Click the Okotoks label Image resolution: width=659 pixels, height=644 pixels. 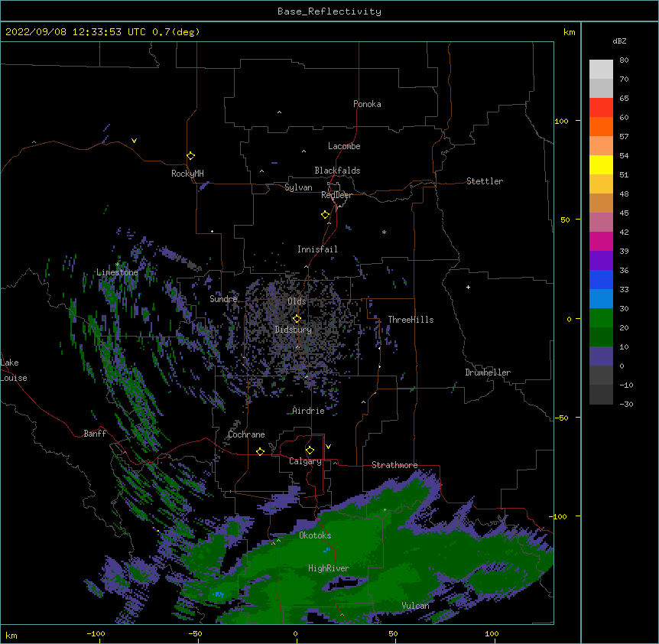point(315,535)
